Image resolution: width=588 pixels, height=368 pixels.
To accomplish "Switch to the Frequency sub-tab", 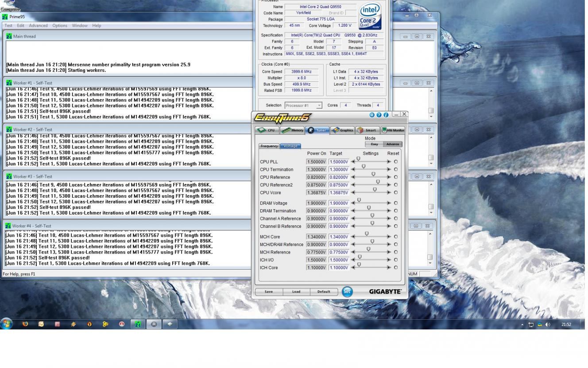I will pos(269,146).
